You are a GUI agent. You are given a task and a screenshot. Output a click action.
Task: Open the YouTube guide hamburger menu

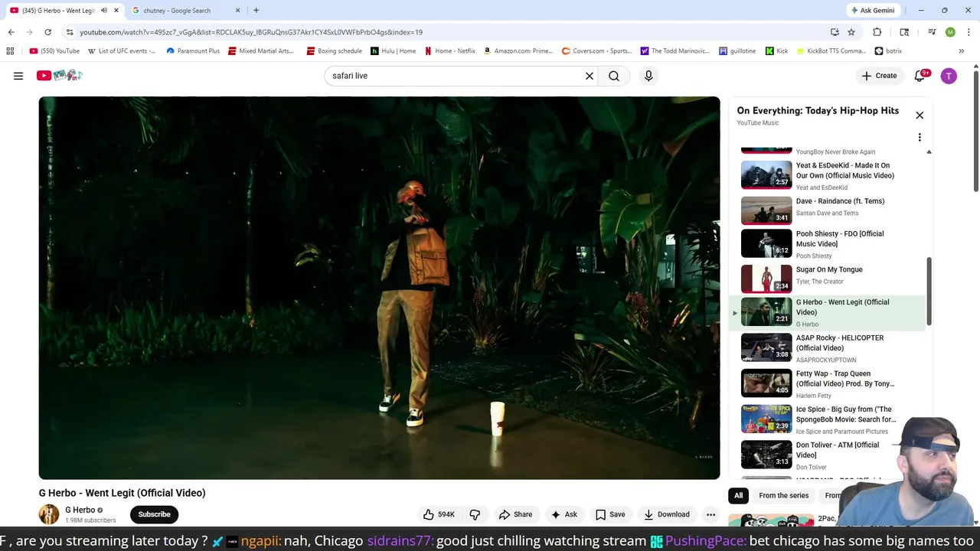[18, 76]
